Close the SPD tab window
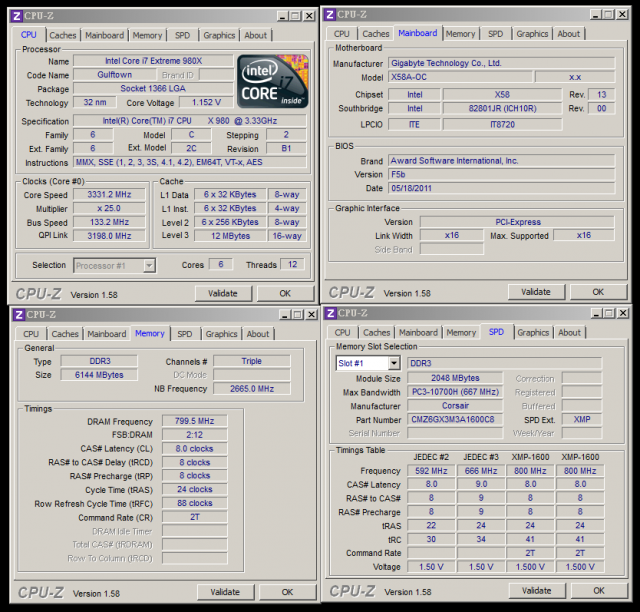 click(623, 313)
